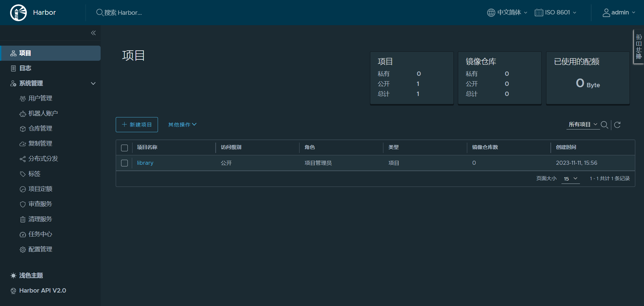Open the 其他操作 dropdown
The width and height of the screenshot is (644, 306).
(x=182, y=124)
